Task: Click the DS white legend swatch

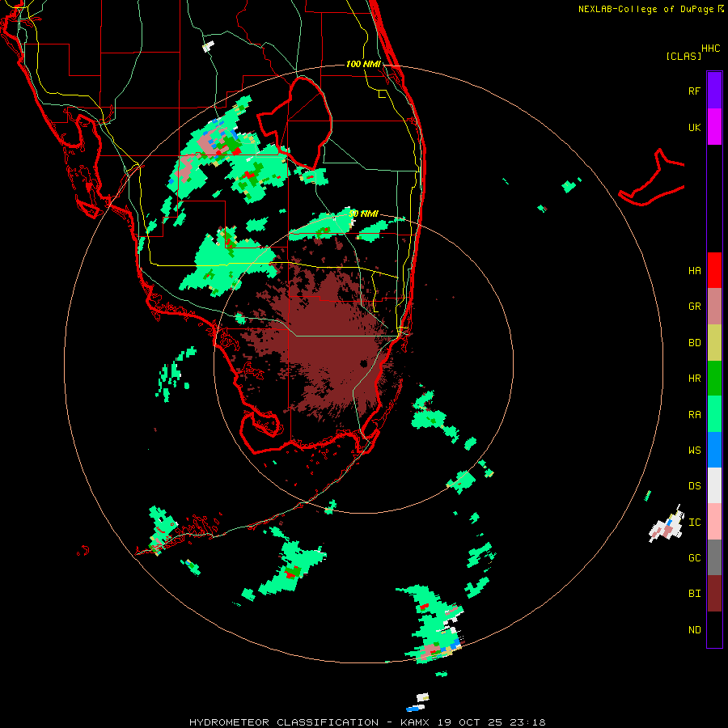Action: click(x=714, y=485)
